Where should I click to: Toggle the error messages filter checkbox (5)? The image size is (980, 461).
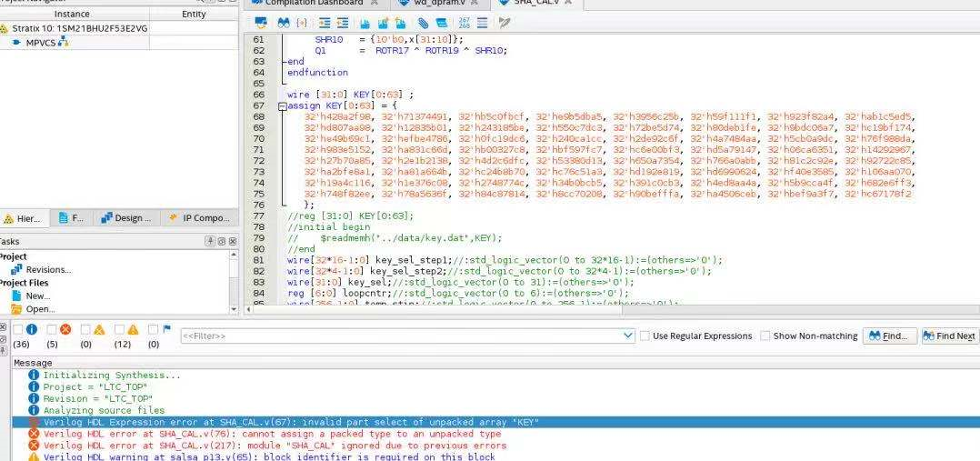tap(51, 329)
